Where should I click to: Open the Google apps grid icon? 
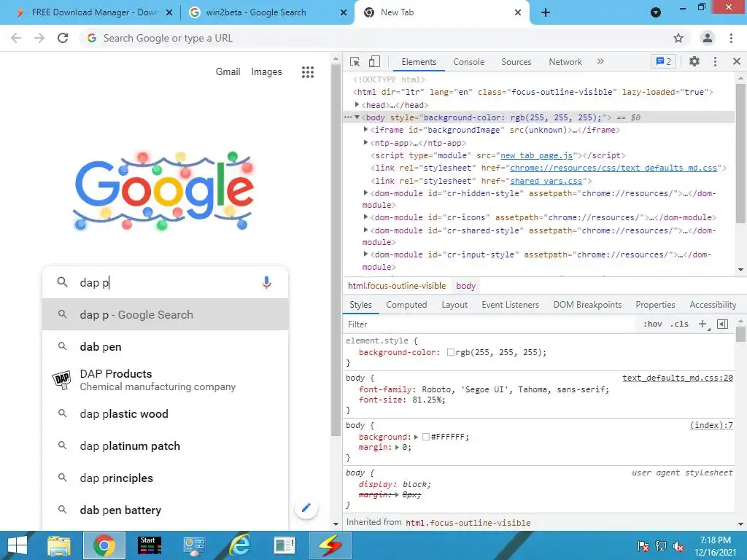tap(308, 72)
